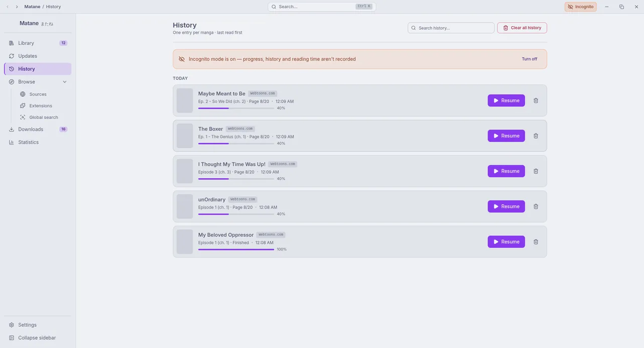Delete Maybe Meant to Be history entry

click(x=536, y=101)
